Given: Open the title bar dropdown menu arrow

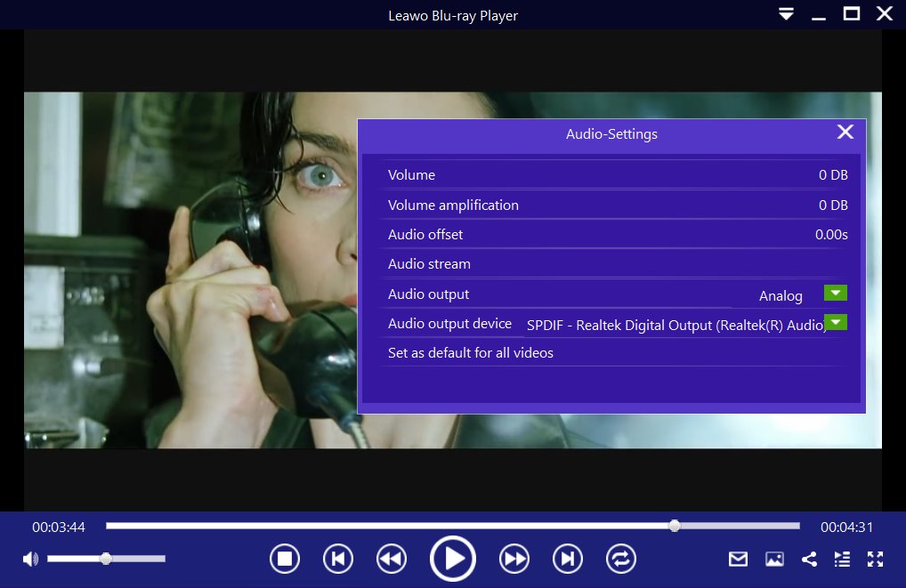Looking at the screenshot, I should pyautogui.click(x=786, y=14).
